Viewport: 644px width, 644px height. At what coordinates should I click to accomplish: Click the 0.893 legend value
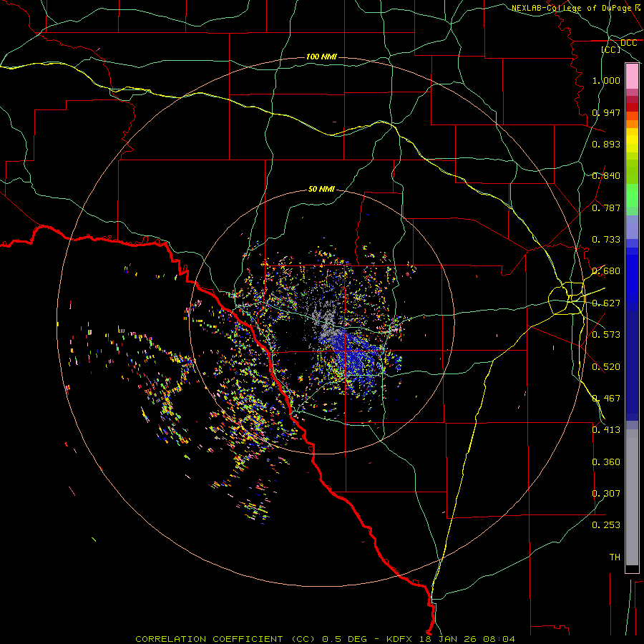click(606, 144)
